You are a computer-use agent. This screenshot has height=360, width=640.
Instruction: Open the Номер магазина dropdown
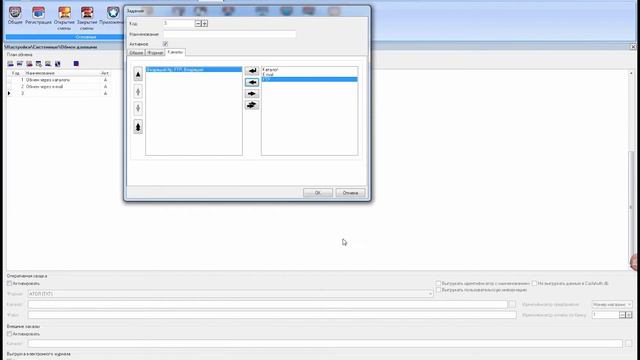pos(629,304)
